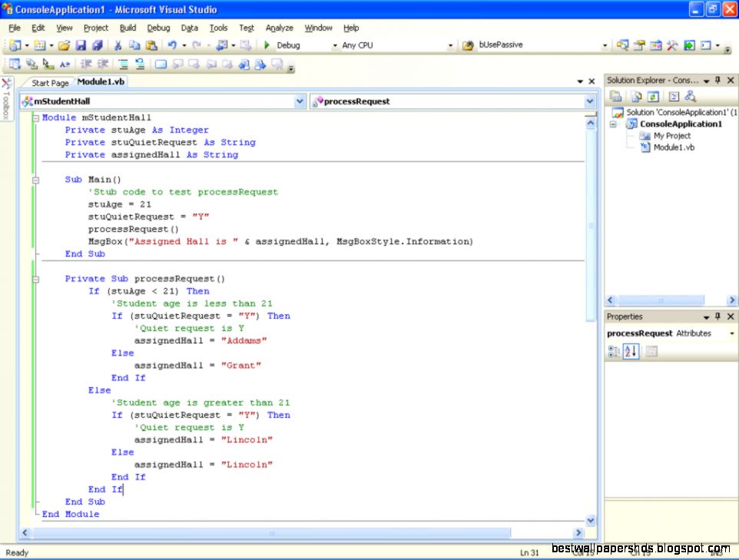
Task: Open the Object Browser toolbar icon
Action: click(x=655, y=45)
